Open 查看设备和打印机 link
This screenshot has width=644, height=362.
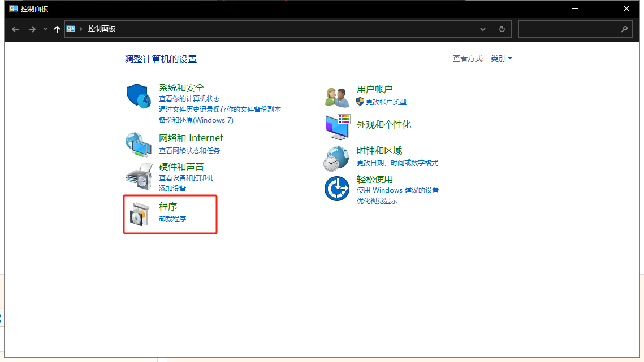click(185, 177)
